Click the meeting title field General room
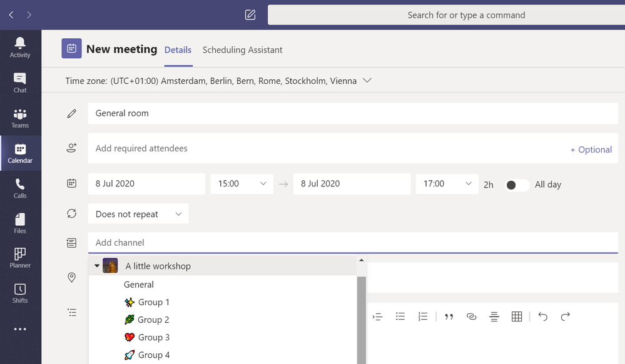The image size is (625, 364). [x=353, y=113]
